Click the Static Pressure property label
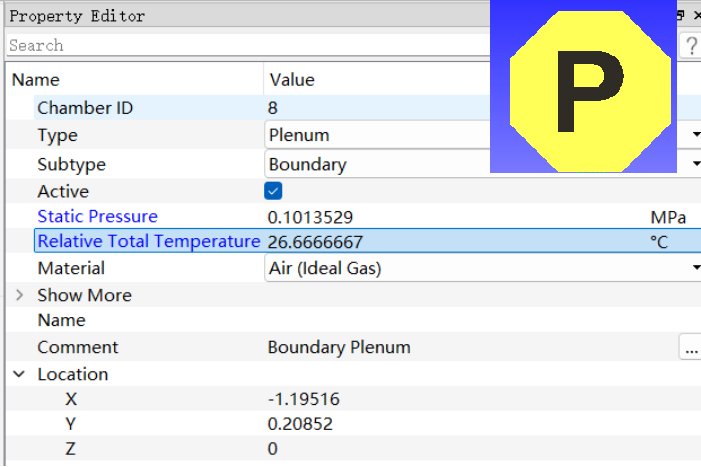Image resolution: width=701 pixels, height=467 pixels. click(x=97, y=216)
